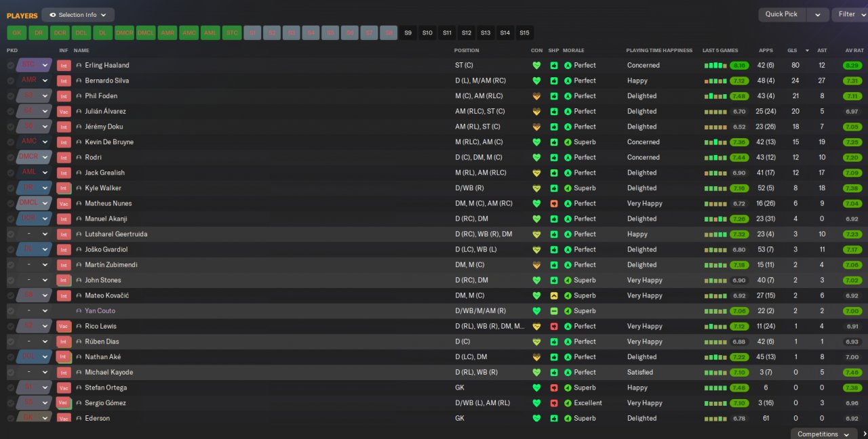
Task: Click Jack Grealish's yellow condition heart
Action: pos(536,173)
